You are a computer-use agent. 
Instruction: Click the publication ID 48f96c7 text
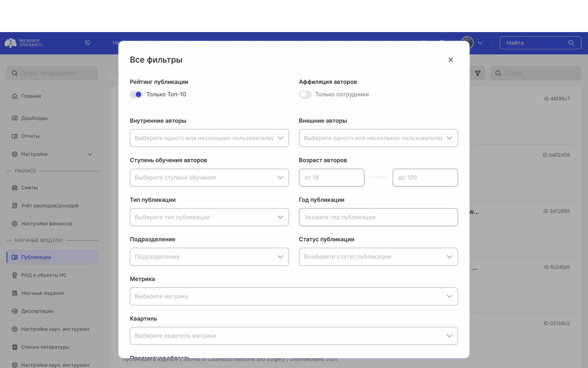click(x=557, y=99)
